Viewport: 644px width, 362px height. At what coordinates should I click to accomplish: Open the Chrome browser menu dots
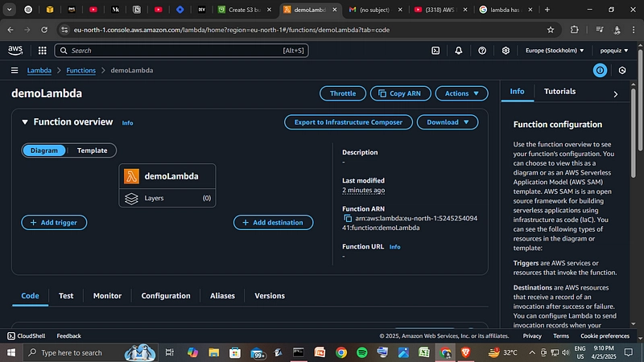tap(634, 30)
